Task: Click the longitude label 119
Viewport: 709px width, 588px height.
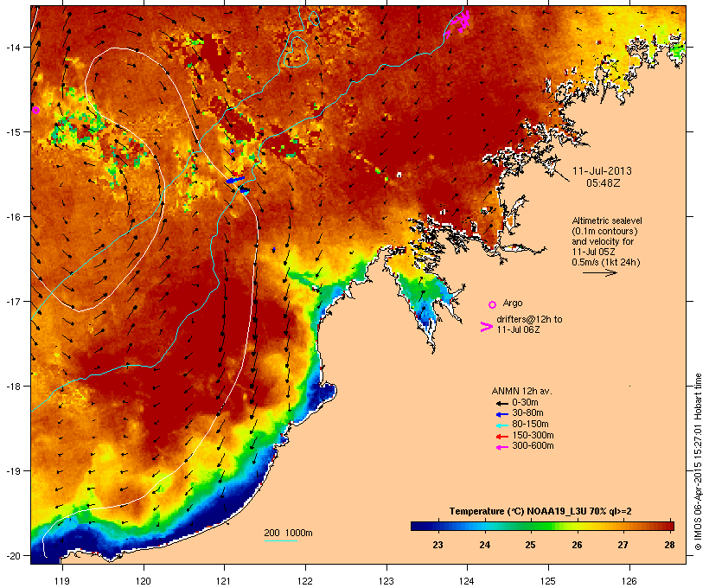Action: coord(62,581)
